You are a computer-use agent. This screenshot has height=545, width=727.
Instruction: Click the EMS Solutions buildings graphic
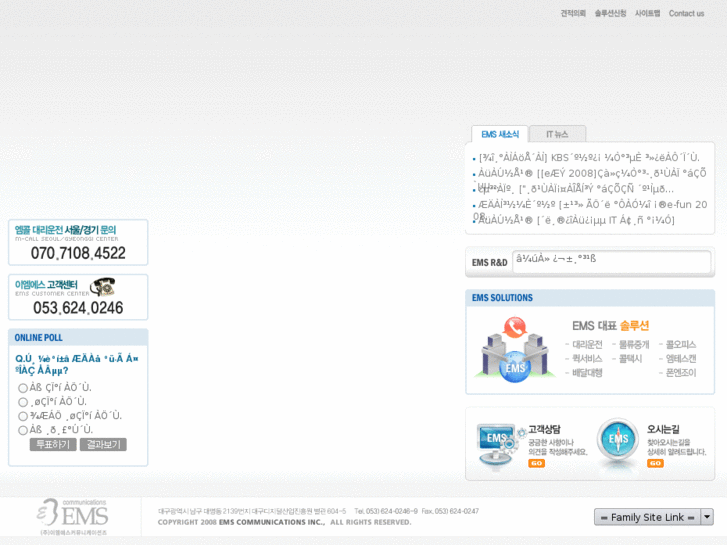point(515,350)
